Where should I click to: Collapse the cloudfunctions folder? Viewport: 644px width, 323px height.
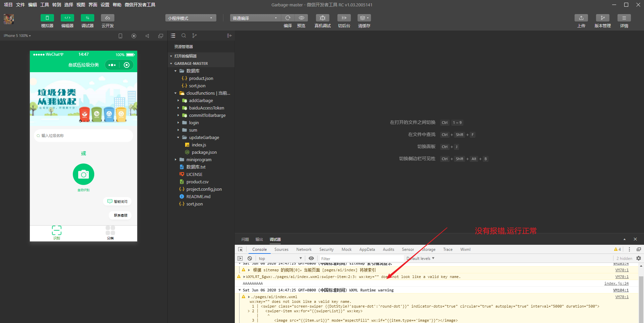coord(175,93)
